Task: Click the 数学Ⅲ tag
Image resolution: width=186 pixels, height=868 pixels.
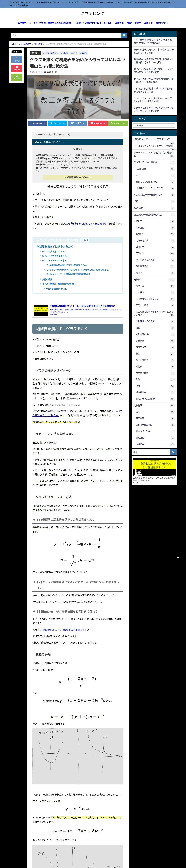Action: [84, 53]
